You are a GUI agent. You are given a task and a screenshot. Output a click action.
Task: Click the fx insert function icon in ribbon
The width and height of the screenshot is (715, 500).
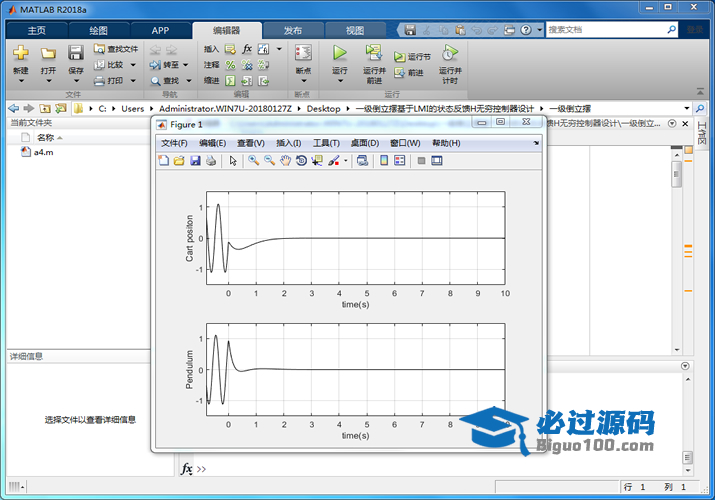pyautogui.click(x=247, y=49)
